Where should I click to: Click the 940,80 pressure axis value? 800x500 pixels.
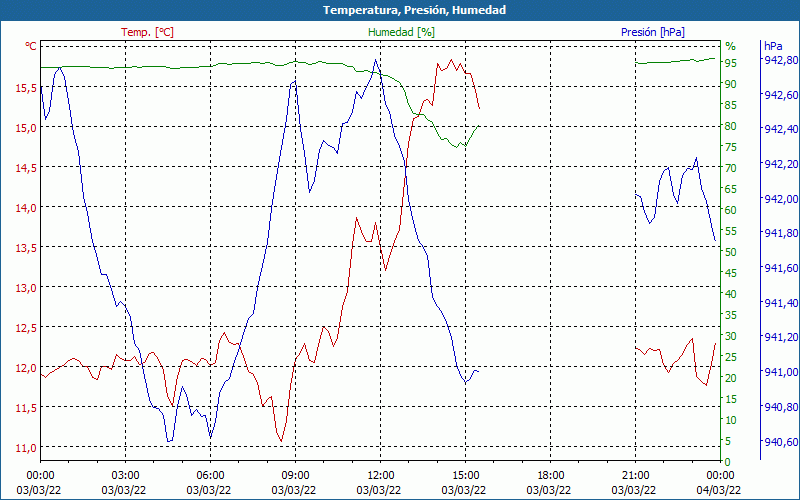click(780, 407)
